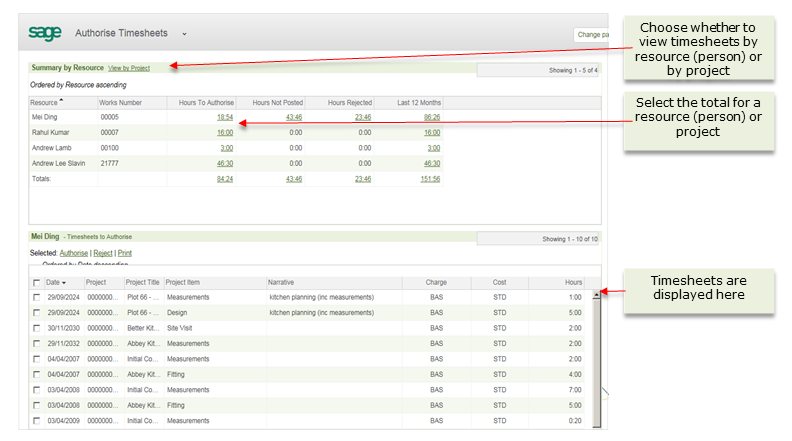Select the checkbox for 30/11/2030 Site Visit
Image resolution: width=792 pixels, height=441 pixels.
pos(37,328)
